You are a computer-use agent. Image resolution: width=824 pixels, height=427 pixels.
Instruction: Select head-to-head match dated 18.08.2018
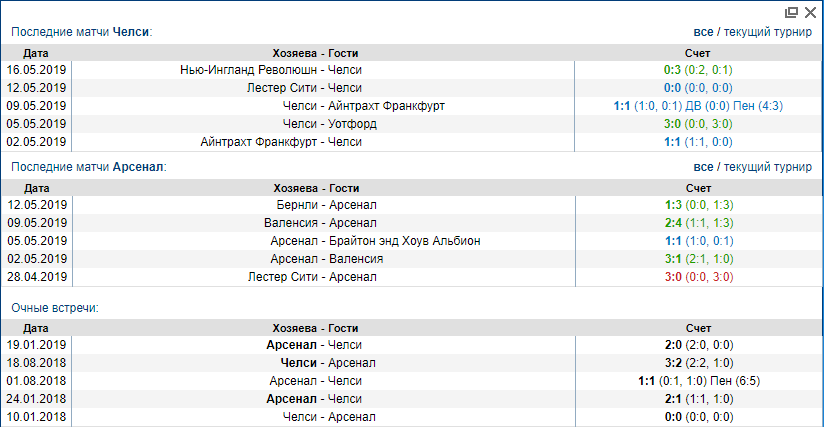[320, 362]
